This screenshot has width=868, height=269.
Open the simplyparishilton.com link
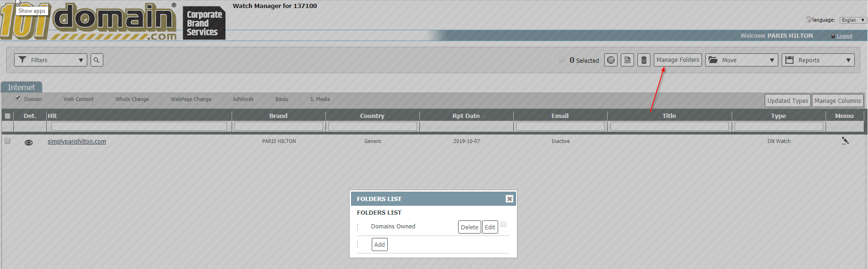point(77,141)
